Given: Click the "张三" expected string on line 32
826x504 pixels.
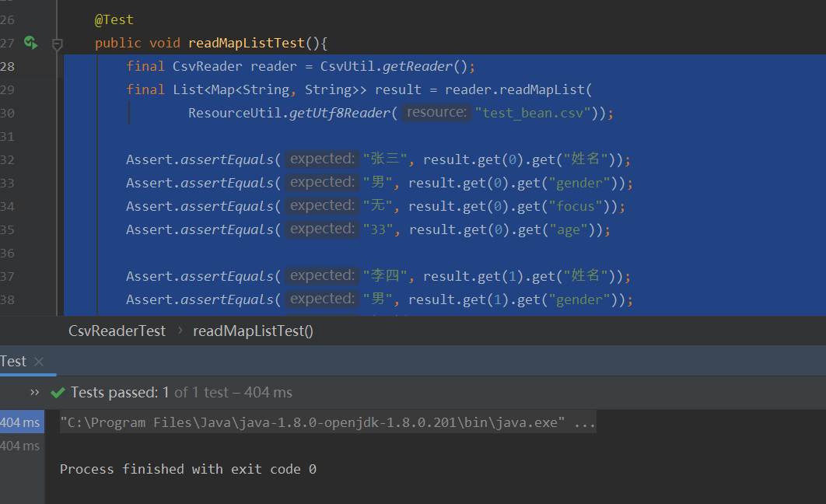Looking at the screenshot, I should (384, 159).
